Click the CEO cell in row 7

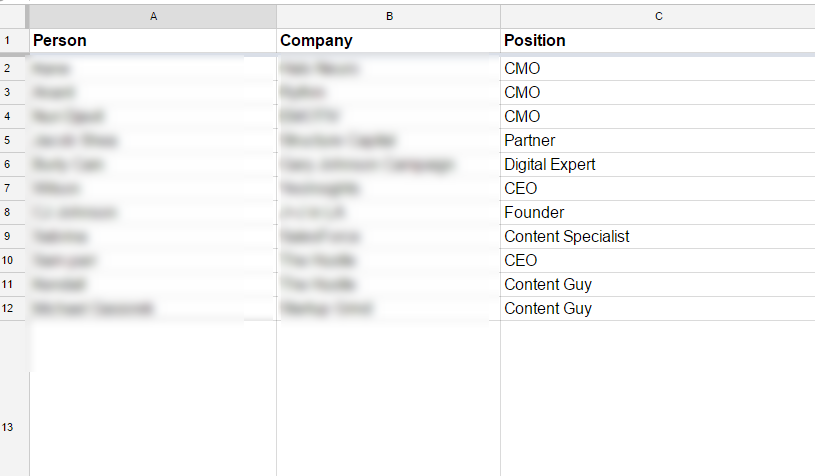tap(658, 188)
